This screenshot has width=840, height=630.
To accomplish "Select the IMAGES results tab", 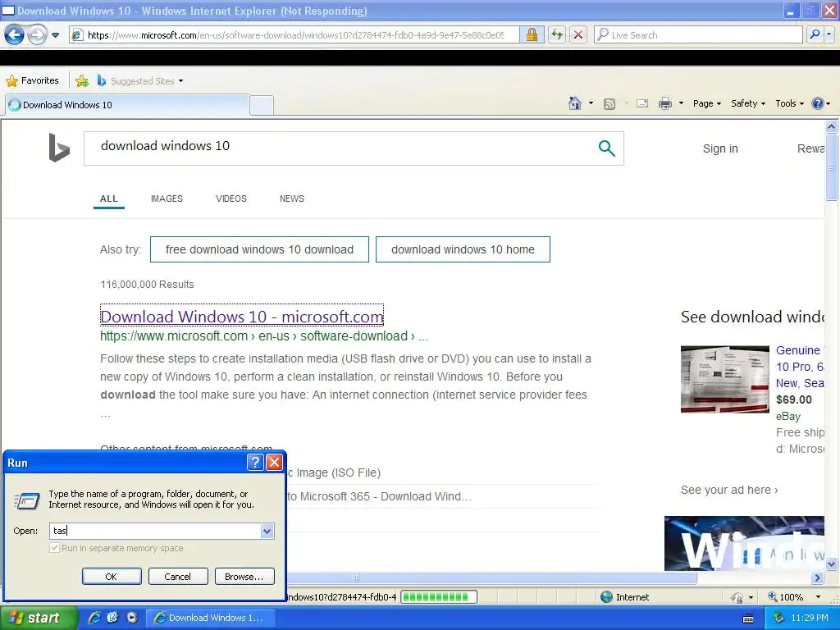I will (167, 199).
